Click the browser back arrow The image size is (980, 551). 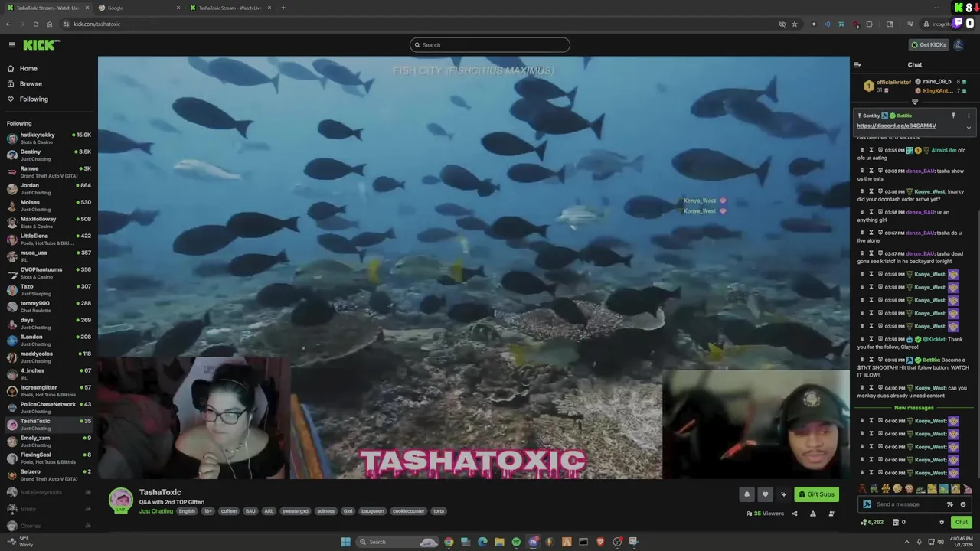coord(8,24)
